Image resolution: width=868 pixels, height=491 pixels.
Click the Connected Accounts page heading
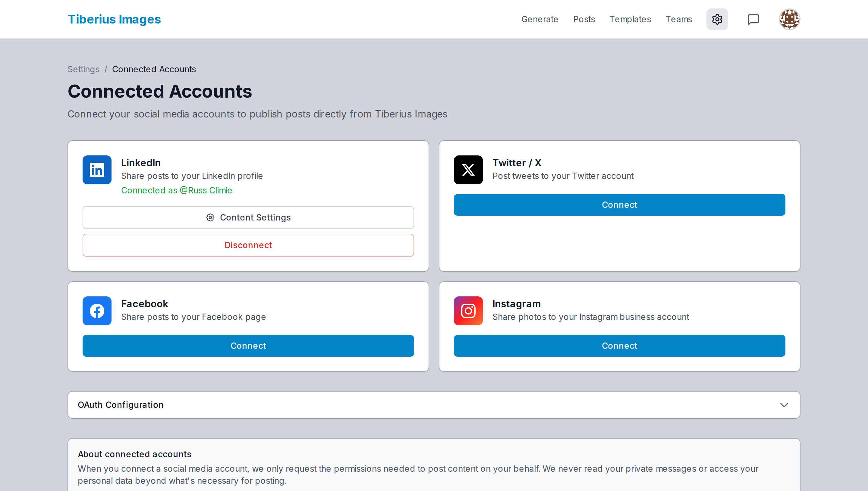[159, 91]
